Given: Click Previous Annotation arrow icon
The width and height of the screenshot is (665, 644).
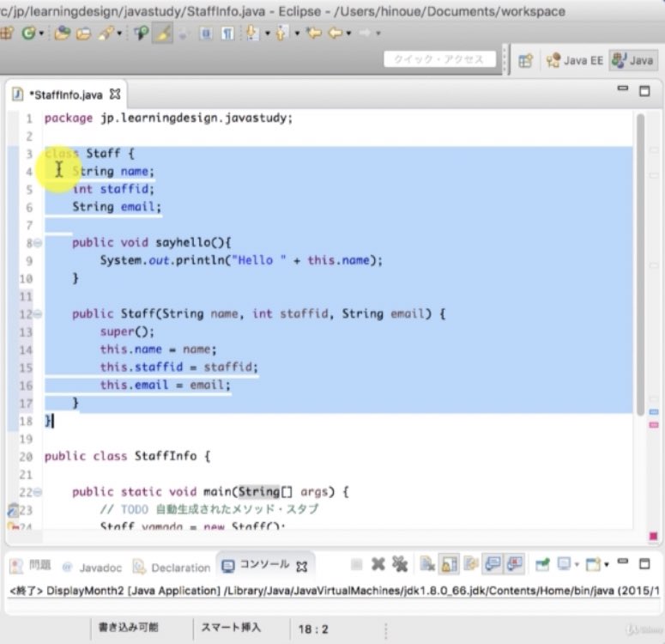Looking at the screenshot, I should point(282,33).
